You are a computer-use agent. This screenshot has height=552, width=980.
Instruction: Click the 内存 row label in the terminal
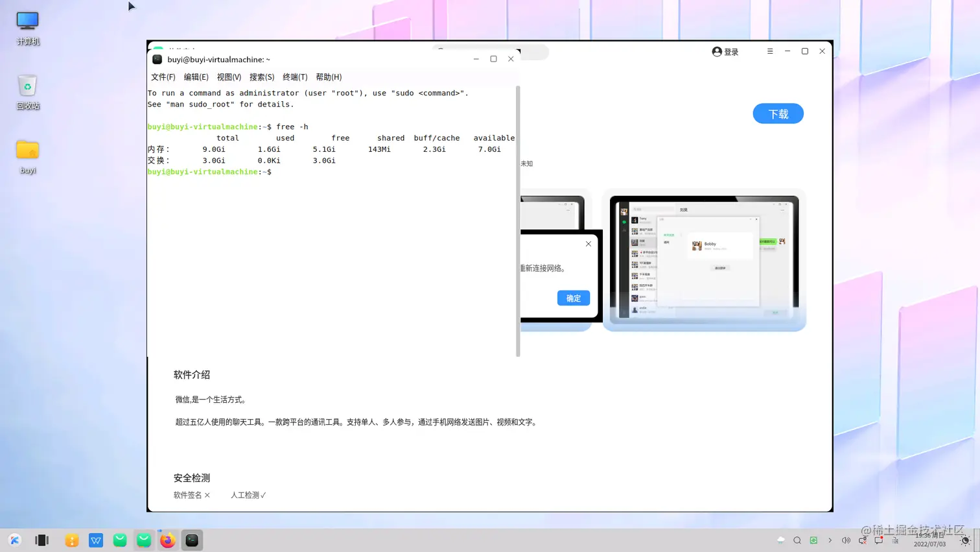pos(158,149)
